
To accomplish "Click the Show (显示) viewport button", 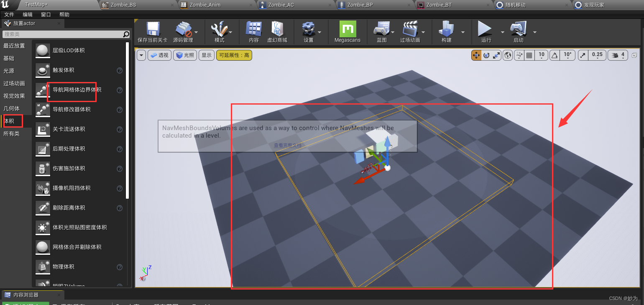I will (207, 55).
